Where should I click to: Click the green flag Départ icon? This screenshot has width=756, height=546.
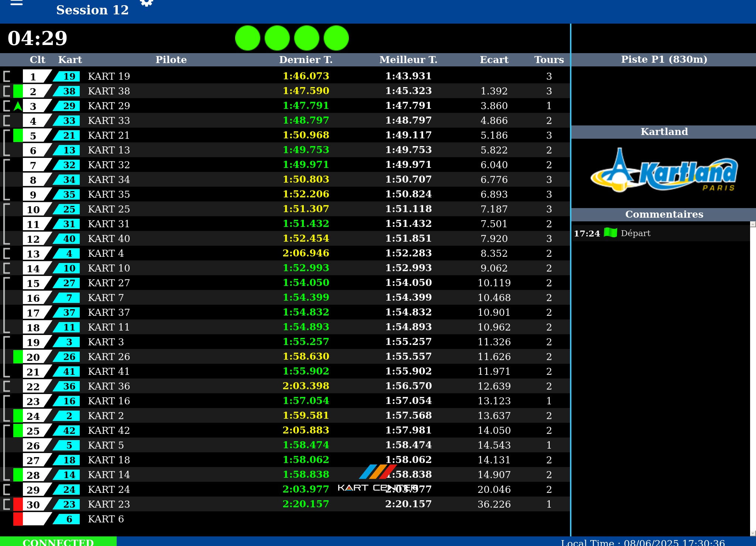point(611,233)
